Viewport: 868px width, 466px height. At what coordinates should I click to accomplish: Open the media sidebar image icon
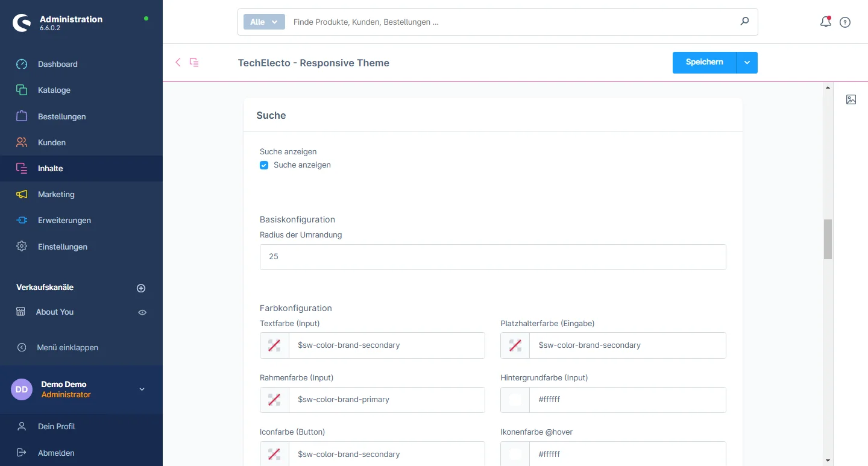tap(851, 99)
